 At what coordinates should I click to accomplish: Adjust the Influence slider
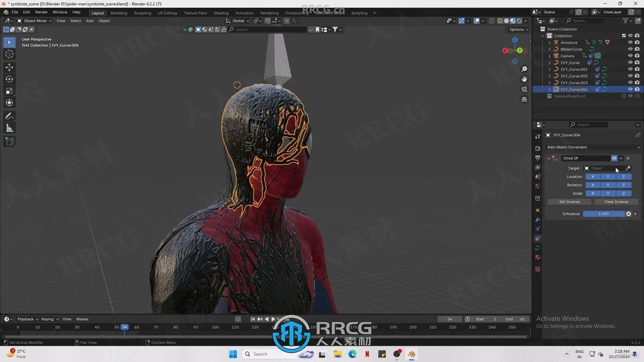[603, 214]
